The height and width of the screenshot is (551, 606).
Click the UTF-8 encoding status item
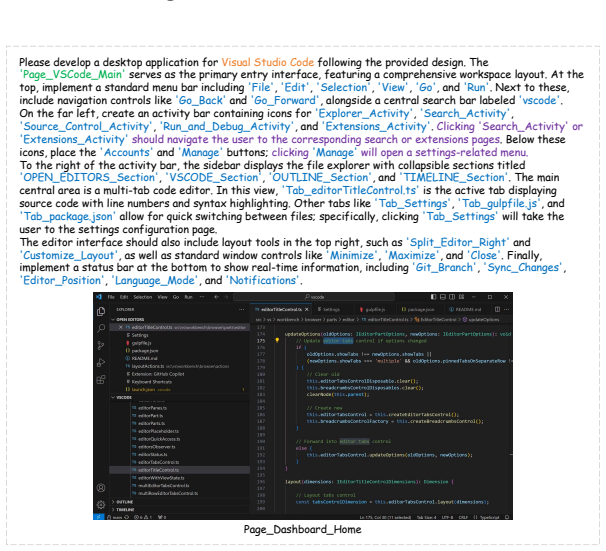tap(448, 517)
